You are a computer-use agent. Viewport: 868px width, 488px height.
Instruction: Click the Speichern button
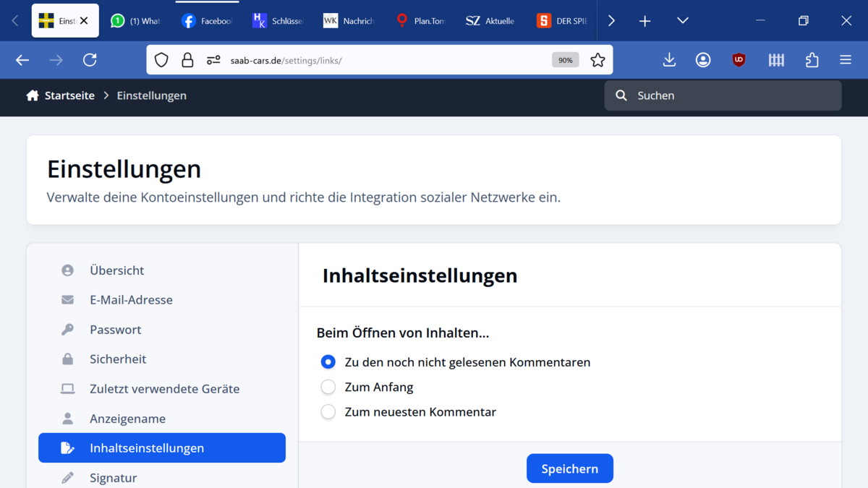coord(570,468)
